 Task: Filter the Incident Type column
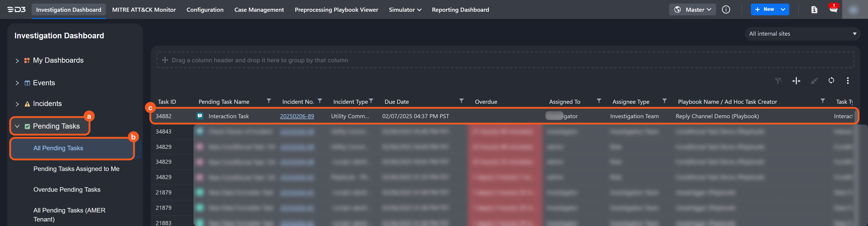(x=371, y=101)
